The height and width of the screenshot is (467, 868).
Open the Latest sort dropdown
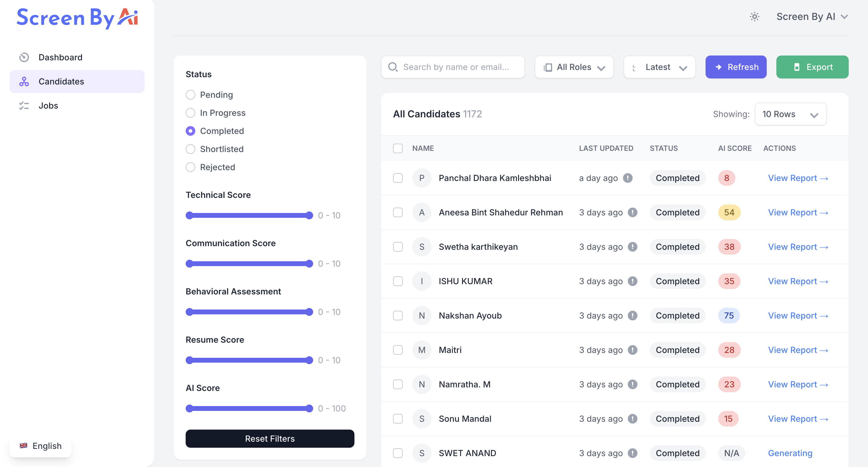659,67
